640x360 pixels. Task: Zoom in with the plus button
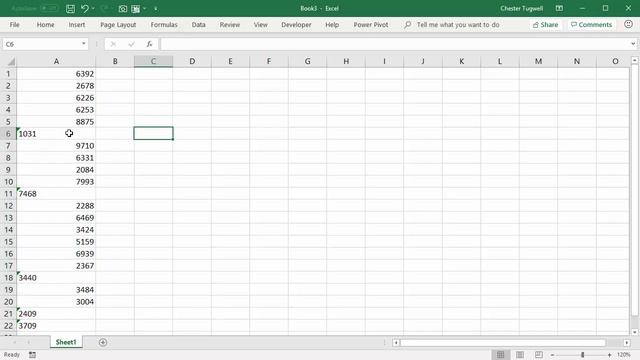tap(609, 355)
